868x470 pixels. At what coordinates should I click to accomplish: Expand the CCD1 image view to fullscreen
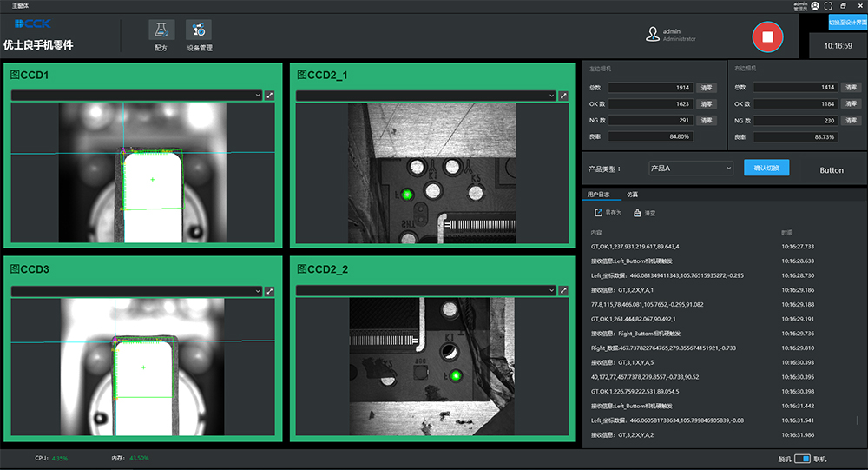click(270, 96)
